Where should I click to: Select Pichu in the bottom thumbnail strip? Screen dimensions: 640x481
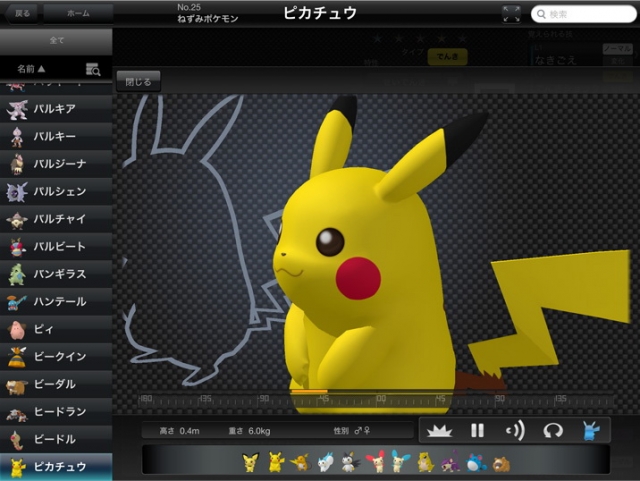(x=250, y=461)
